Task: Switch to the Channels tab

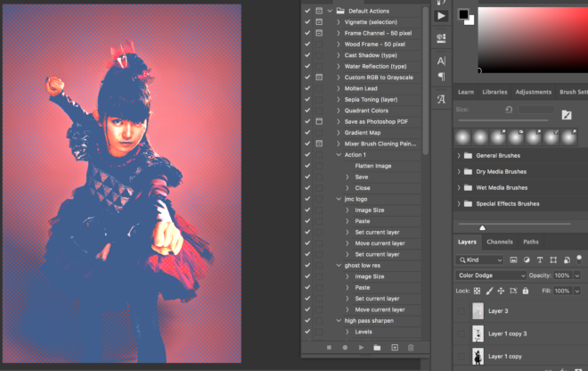Action: click(x=499, y=242)
